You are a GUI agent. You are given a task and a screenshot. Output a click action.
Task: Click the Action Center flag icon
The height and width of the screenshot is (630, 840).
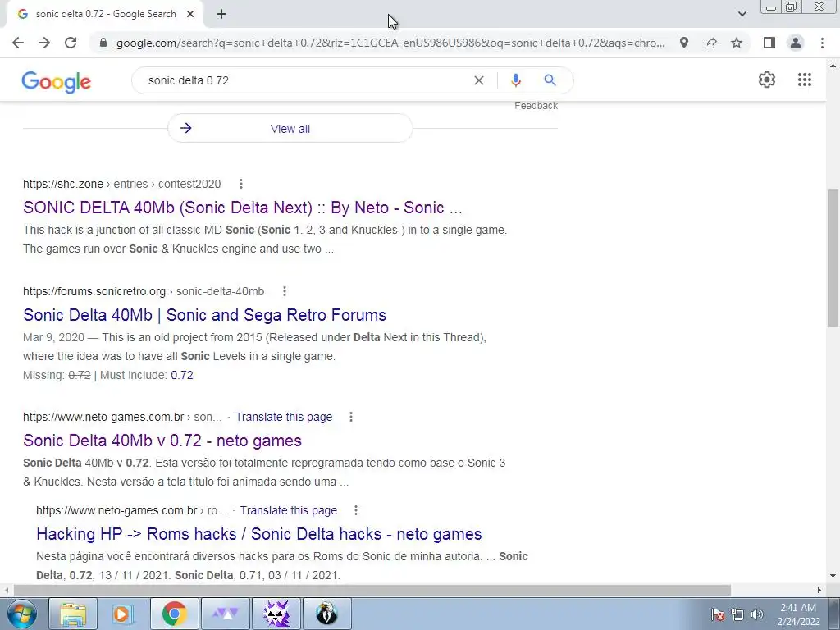(718, 614)
